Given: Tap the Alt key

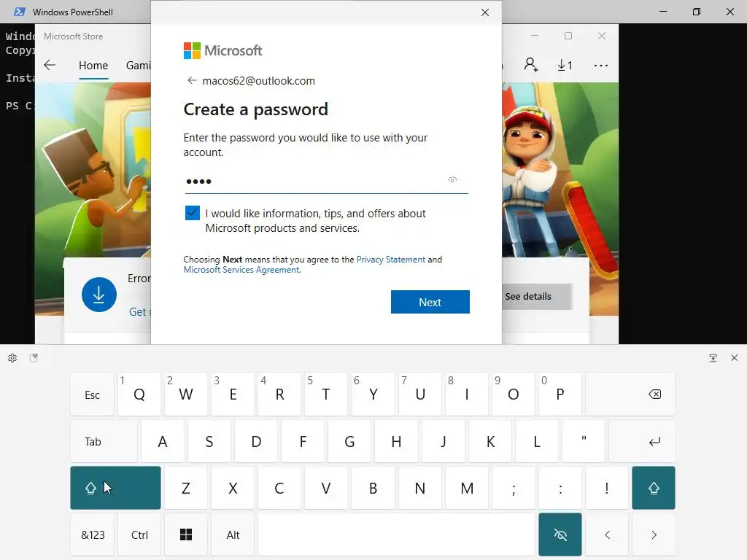Looking at the screenshot, I should pos(233,534).
